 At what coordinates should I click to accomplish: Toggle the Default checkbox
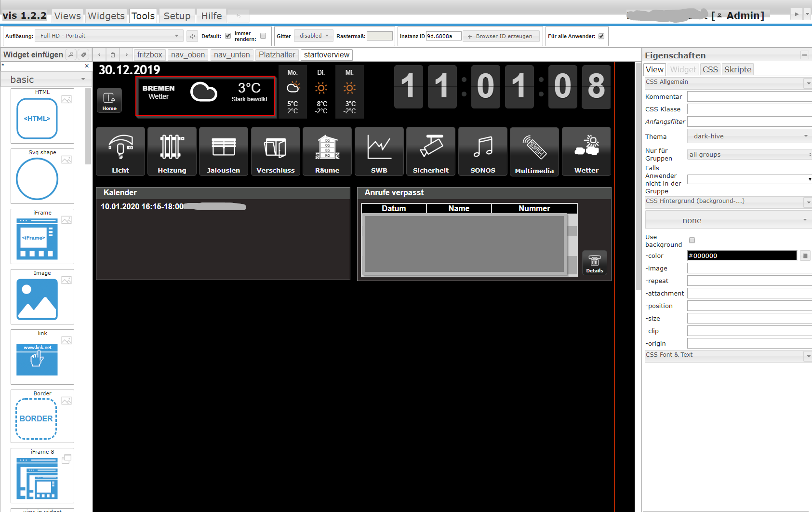tap(228, 36)
